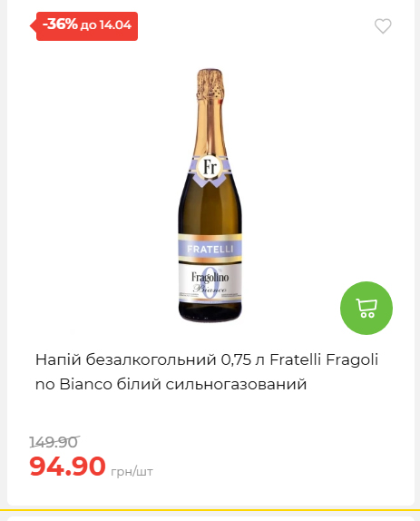The height and width of the screenshot is (521, 420).
Task: Click the gold foil bottle top
Action: (210, 84)
